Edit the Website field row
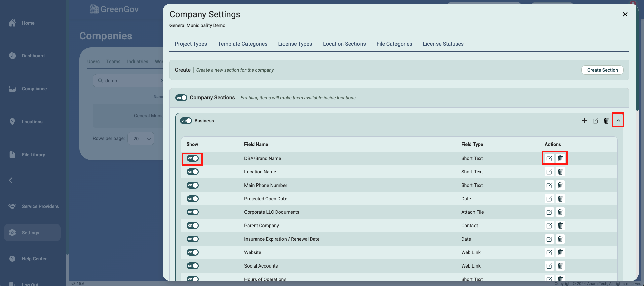Screen dimensions: 644x286 coord(549,252)
